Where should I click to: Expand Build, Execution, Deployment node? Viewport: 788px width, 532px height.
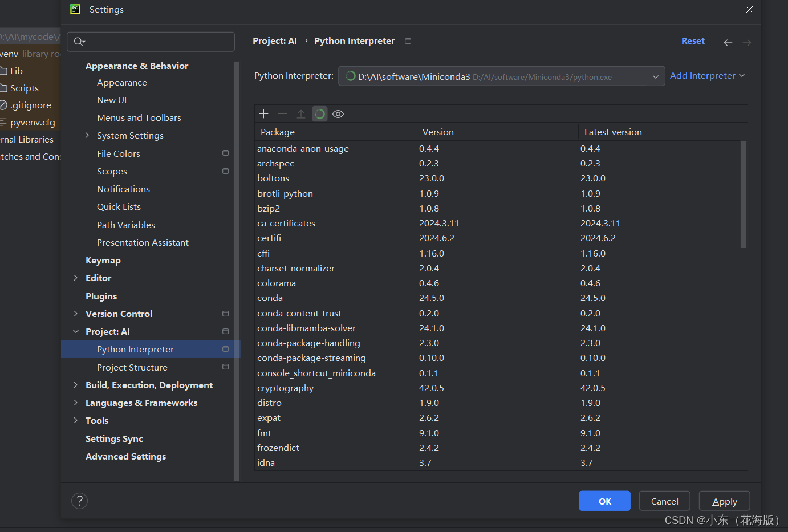pyautogui.click(x=76, y=385)
